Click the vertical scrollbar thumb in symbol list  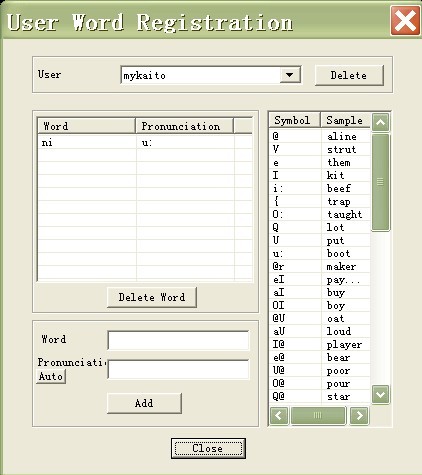pos(380,182)
